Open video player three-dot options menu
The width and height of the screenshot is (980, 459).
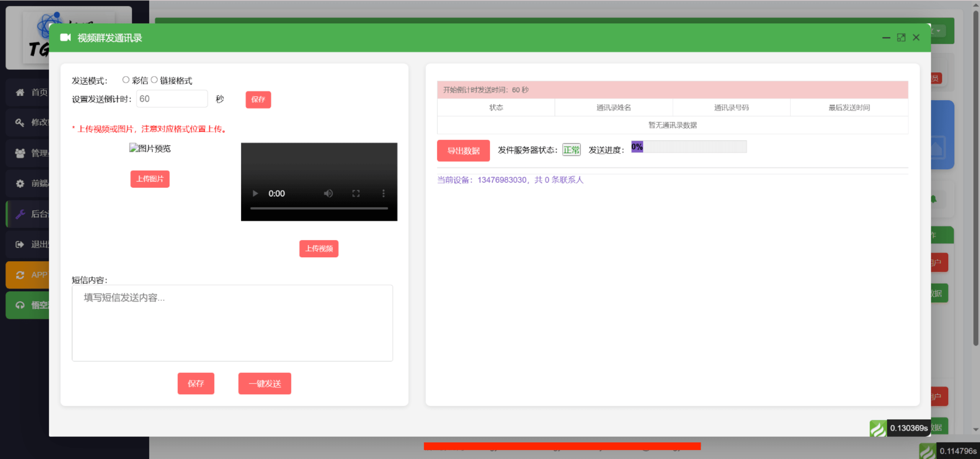(x=383, y=193)
